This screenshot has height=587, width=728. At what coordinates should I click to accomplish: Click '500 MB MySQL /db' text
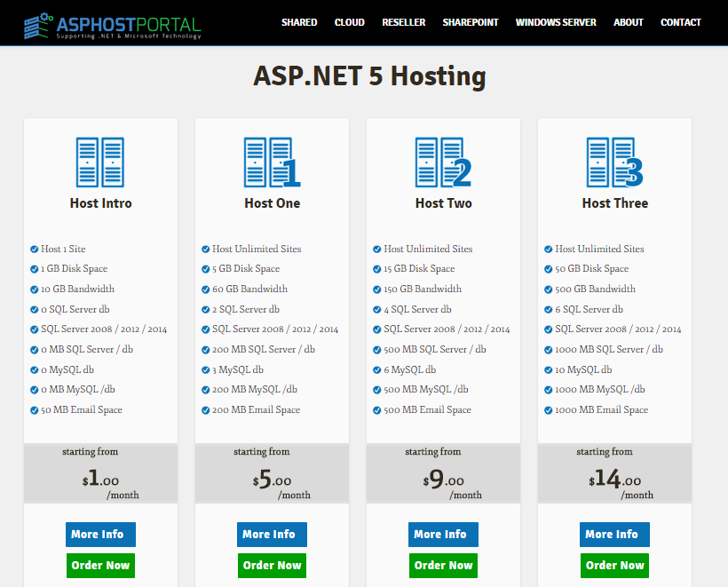pos(426,389)
